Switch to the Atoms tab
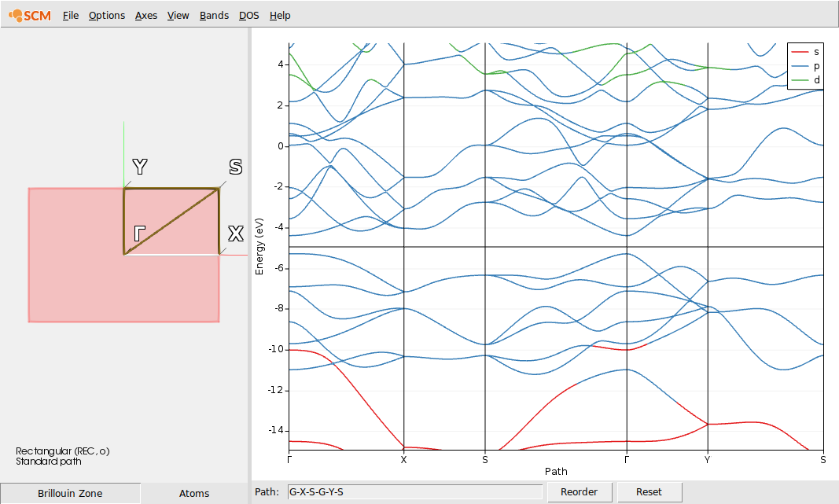 pyautogui.click(x=193, y=493)
